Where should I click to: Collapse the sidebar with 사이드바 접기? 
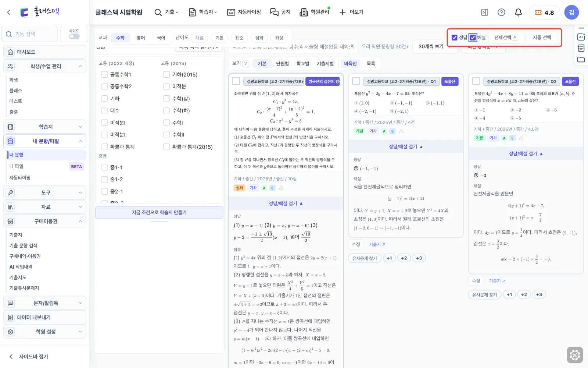[x=29, y=356]
